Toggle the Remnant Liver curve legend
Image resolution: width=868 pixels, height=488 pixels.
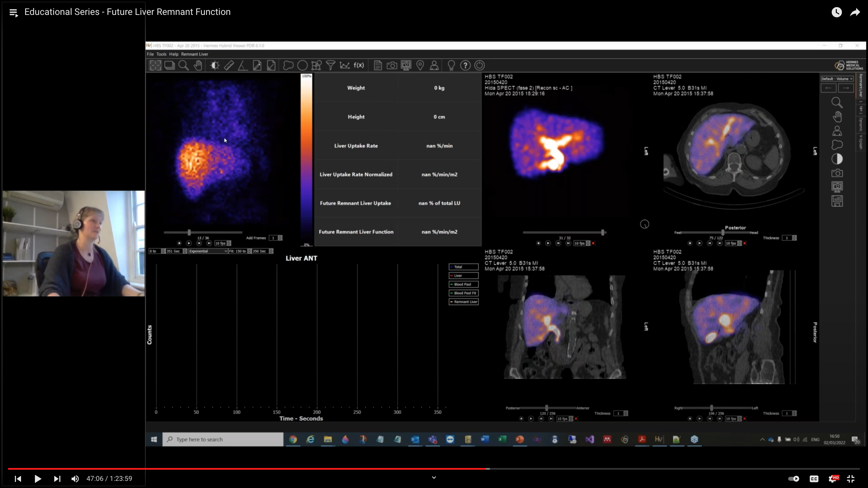[x=463, y=302]
